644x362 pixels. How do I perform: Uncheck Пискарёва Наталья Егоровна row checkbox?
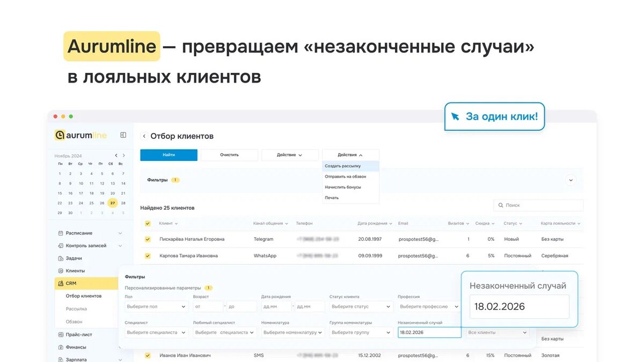pyautogui.click(x=147, y=239)
